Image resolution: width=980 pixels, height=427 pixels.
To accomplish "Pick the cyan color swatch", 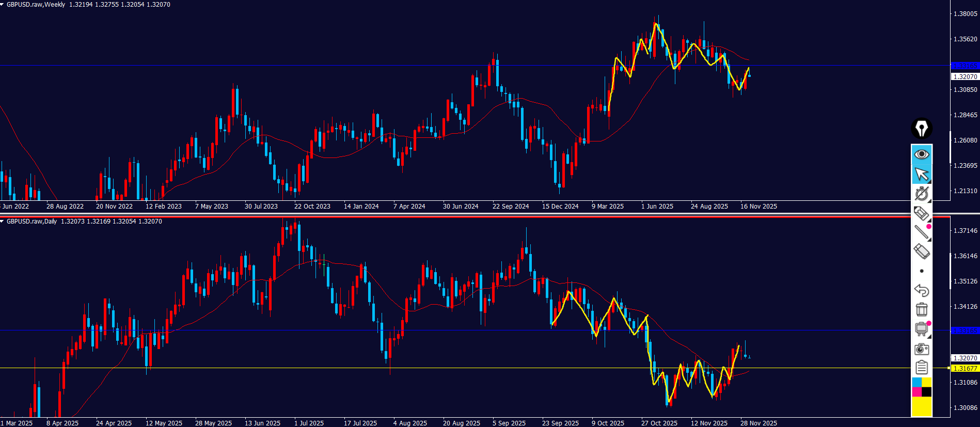I will (x=916, y=382).
